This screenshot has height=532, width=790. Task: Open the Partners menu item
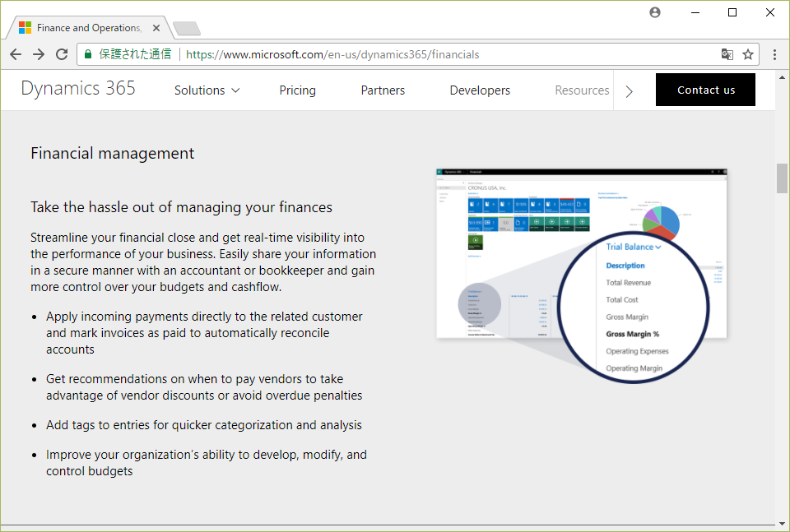coord(383,90)
